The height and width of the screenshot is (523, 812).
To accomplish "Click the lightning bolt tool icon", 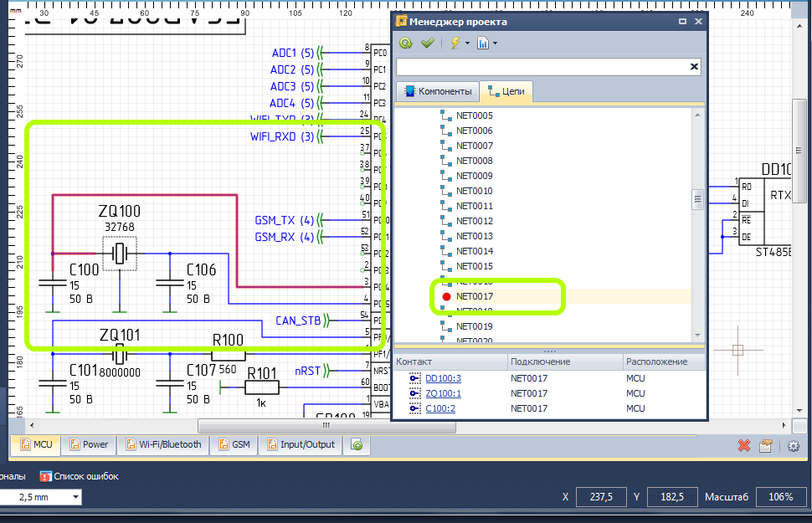I will 455,43.
